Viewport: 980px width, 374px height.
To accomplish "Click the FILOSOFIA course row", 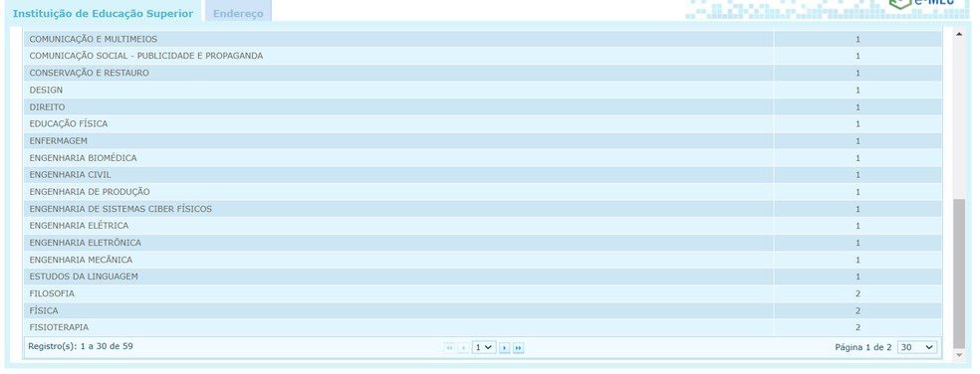I will click(482, 293).
